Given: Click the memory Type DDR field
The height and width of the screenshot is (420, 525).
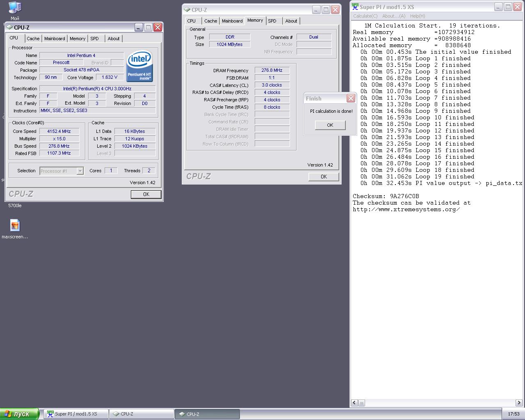Looking at the screenshot, I should 230,37.
